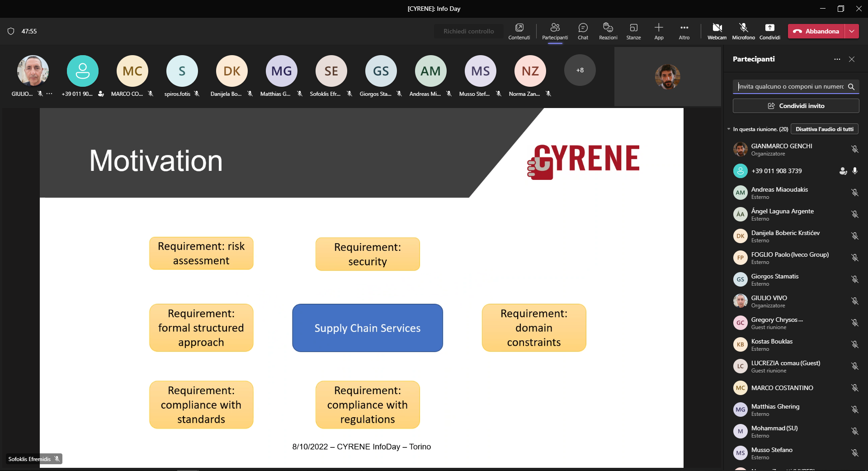Unmute the Microfono

coord(743,31)
